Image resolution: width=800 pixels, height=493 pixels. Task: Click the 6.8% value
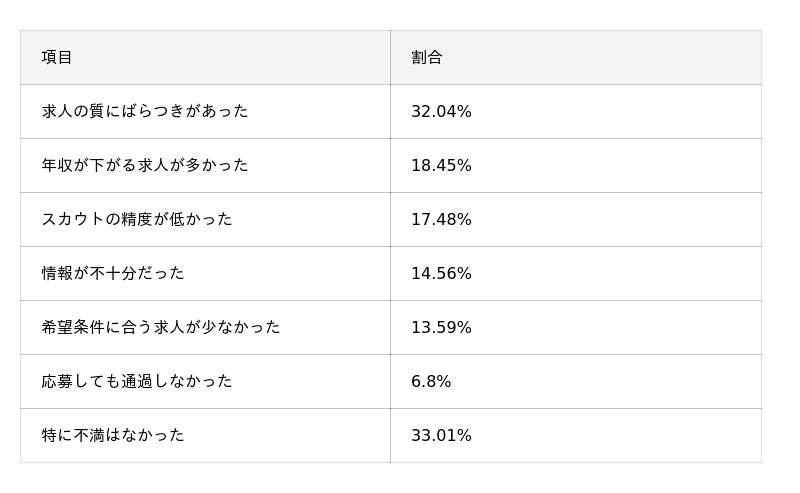click(x=431, y=382)
